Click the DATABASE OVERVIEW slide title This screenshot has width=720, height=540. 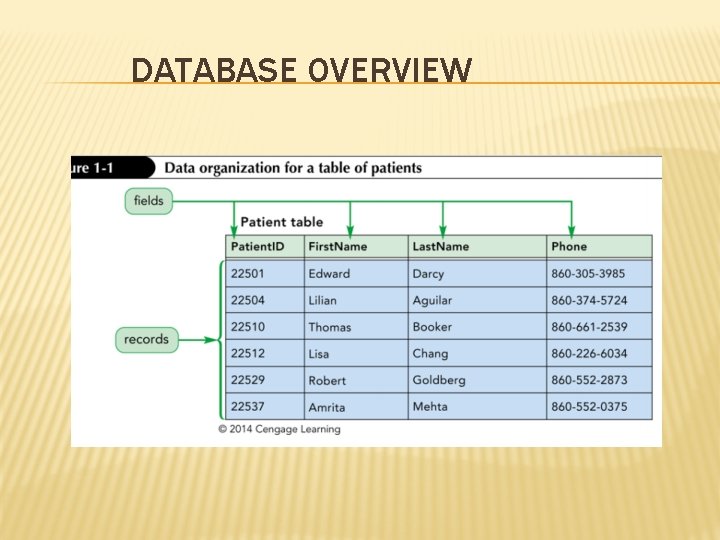(x=301, y=70)
